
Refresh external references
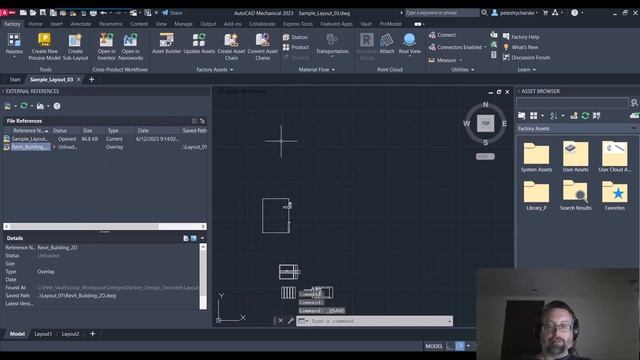[24, 106]
